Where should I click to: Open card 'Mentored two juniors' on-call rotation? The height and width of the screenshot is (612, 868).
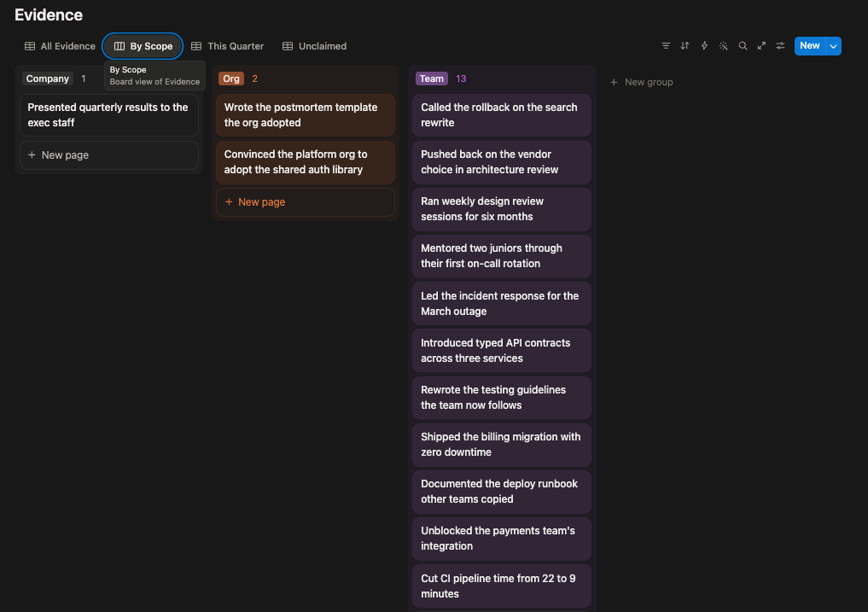click(x=502, y=256)
